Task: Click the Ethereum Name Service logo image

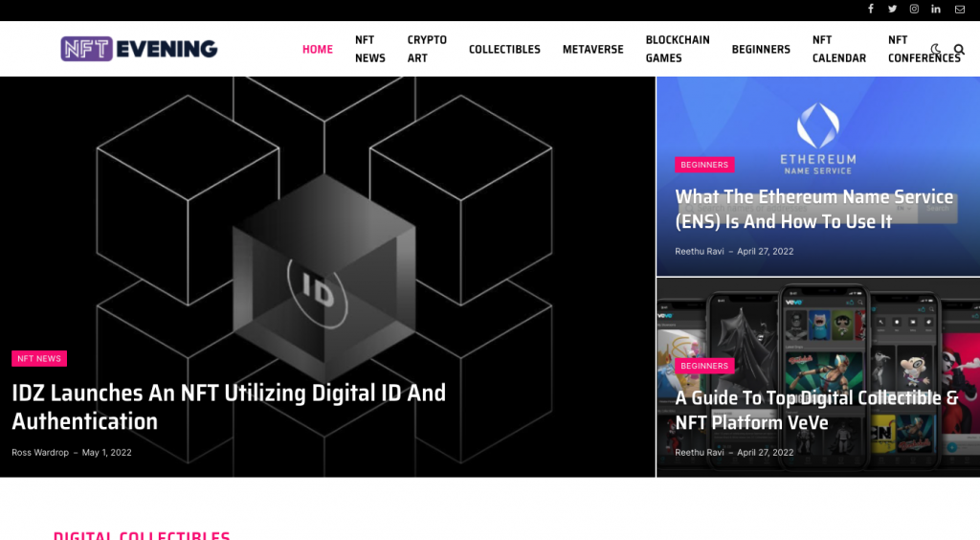Action: [x=818, y=138]
